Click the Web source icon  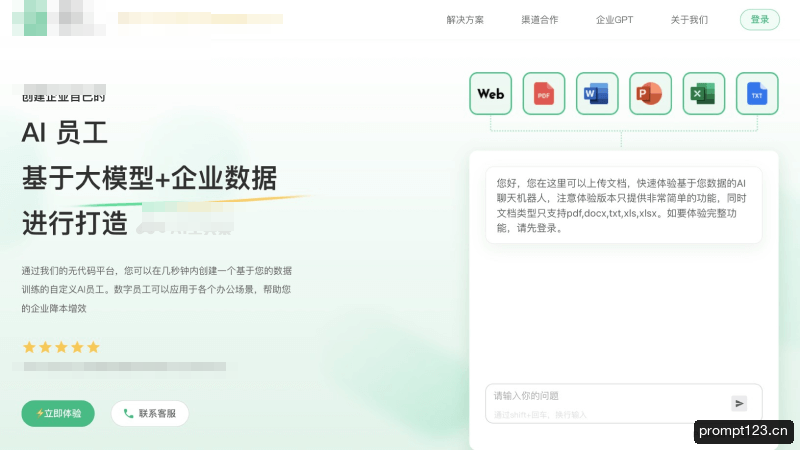490,93
